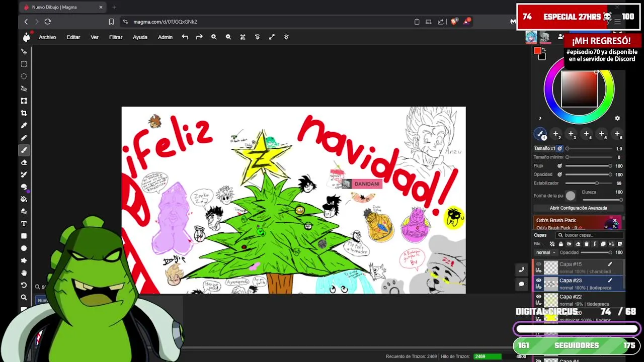Click the zoom in magnifier icon
This screenshot has height=362, width=644.
[x=214, y=37]
